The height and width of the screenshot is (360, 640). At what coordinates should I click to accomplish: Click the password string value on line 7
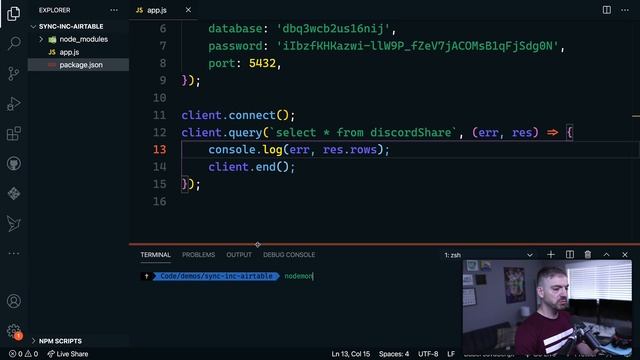coord(417,46)
